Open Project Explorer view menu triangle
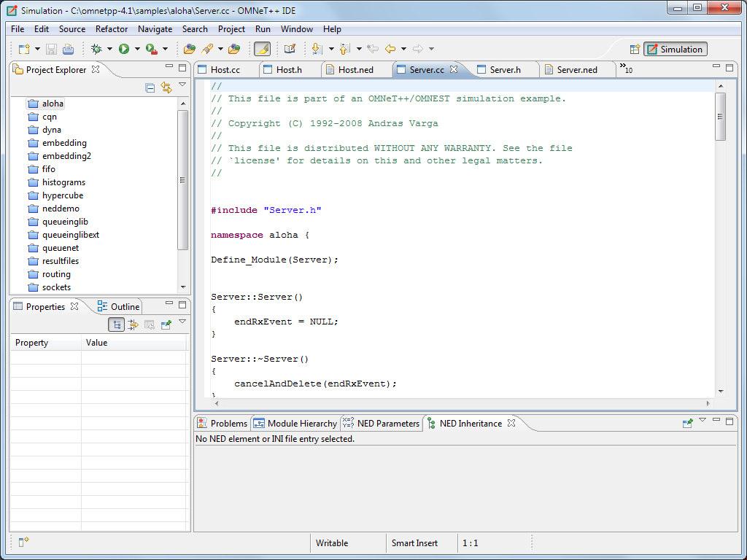This screenshot has width=747, height=560. point(182,85)
